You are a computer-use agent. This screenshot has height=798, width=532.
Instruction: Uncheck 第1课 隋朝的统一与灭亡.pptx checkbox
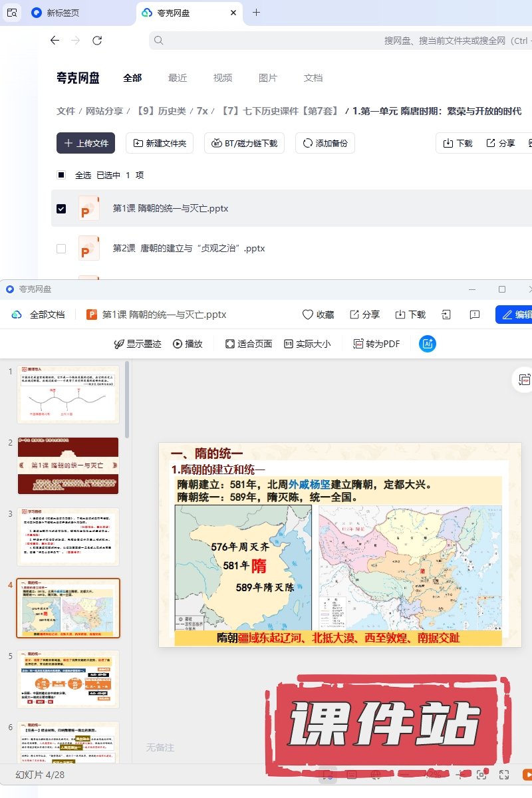tap(61, 209)
